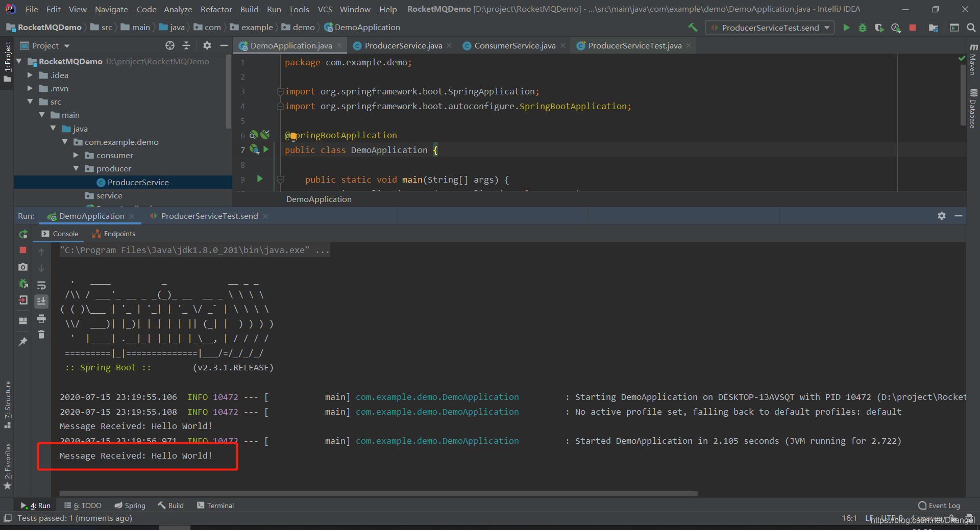The height and width of the screenshot is (530, 980).
Task: Click run gutter arrow on line 9
Action: click(x=260, y=179)
